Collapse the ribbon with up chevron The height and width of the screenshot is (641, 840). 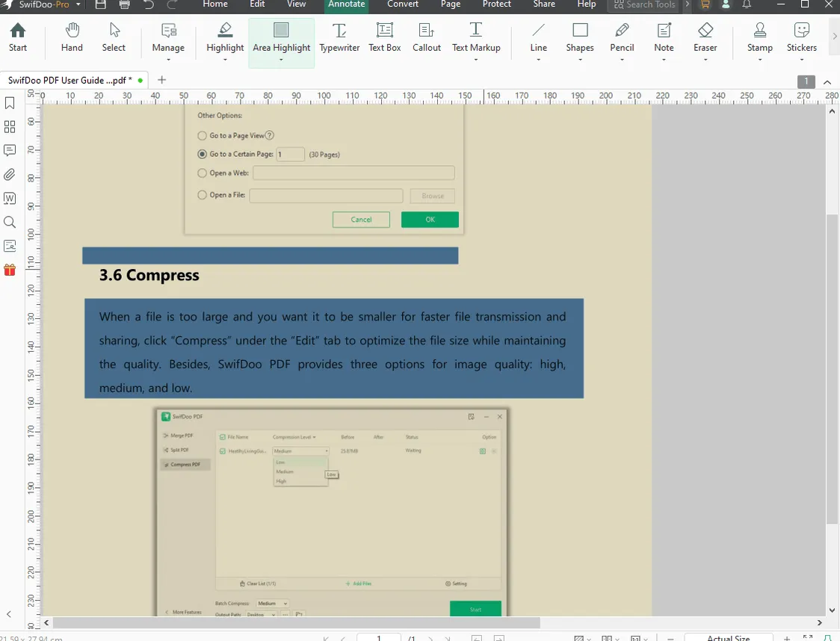[x=827, y=82]
